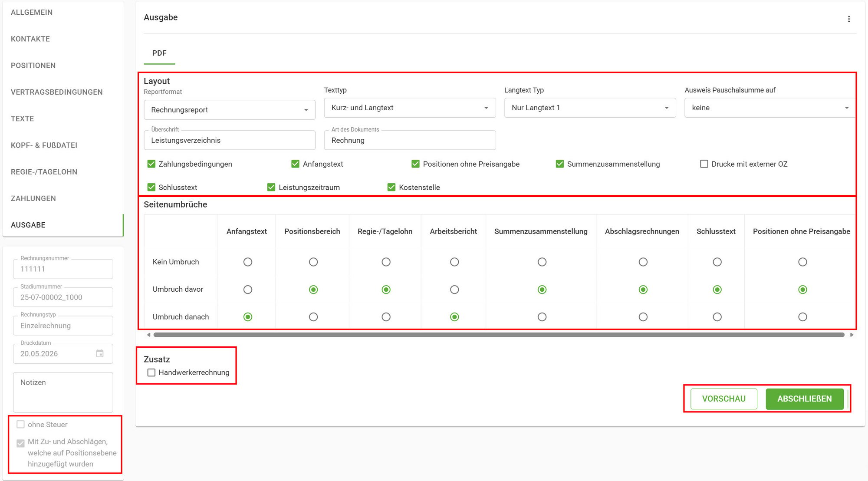Uncheck the Anfangstext checkbox
The image size is (868, 481).
296,164
